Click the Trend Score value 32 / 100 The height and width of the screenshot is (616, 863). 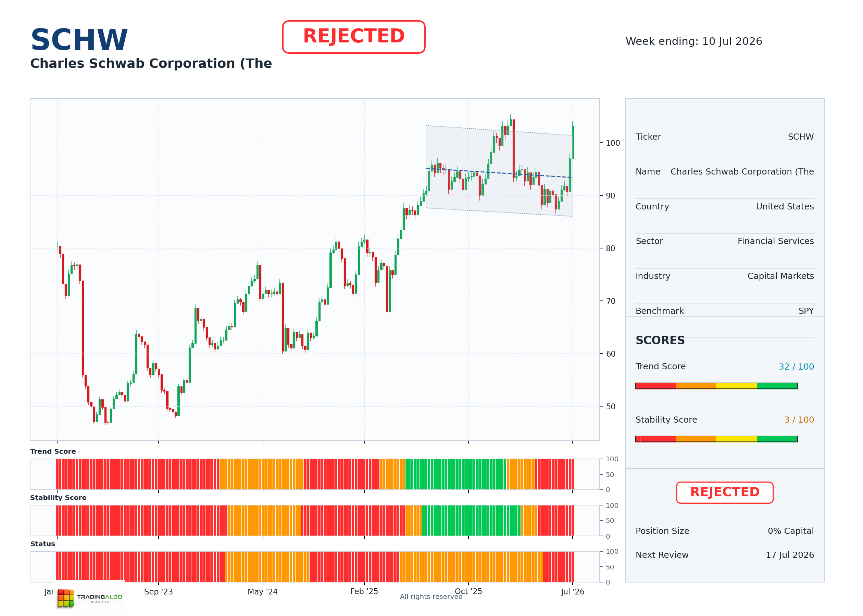pos(796,367)
